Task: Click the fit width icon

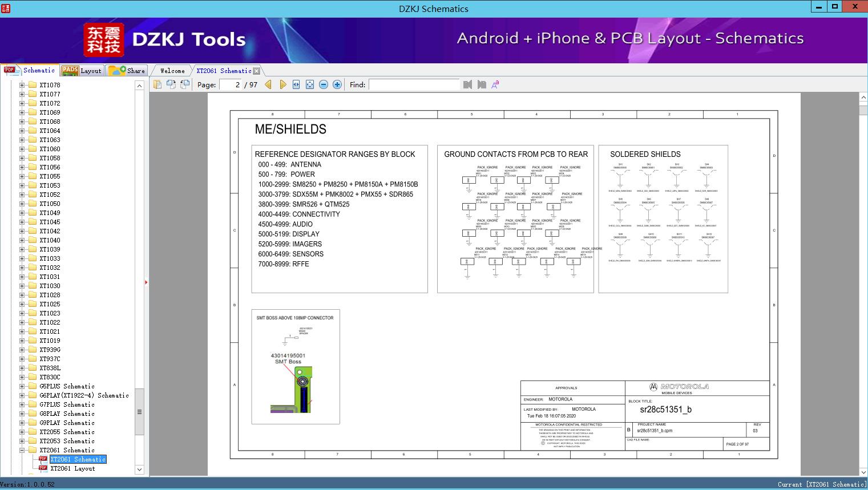Action: 296,84
